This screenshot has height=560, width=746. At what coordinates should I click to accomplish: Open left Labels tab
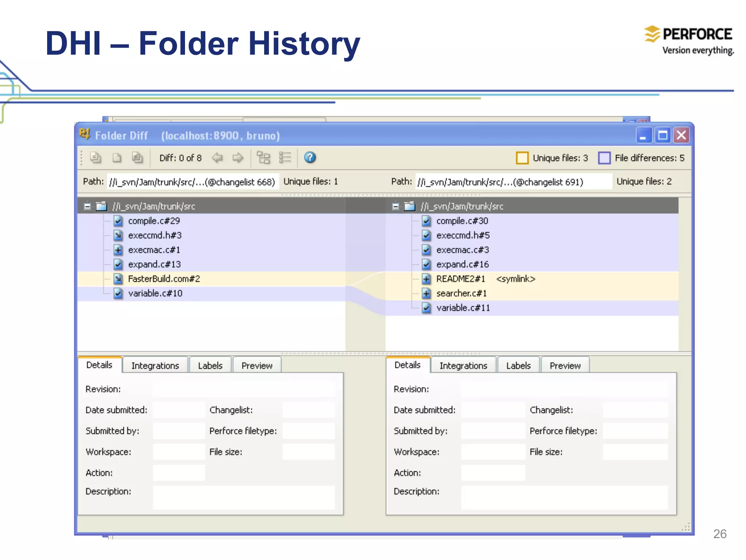coord(210,365)
